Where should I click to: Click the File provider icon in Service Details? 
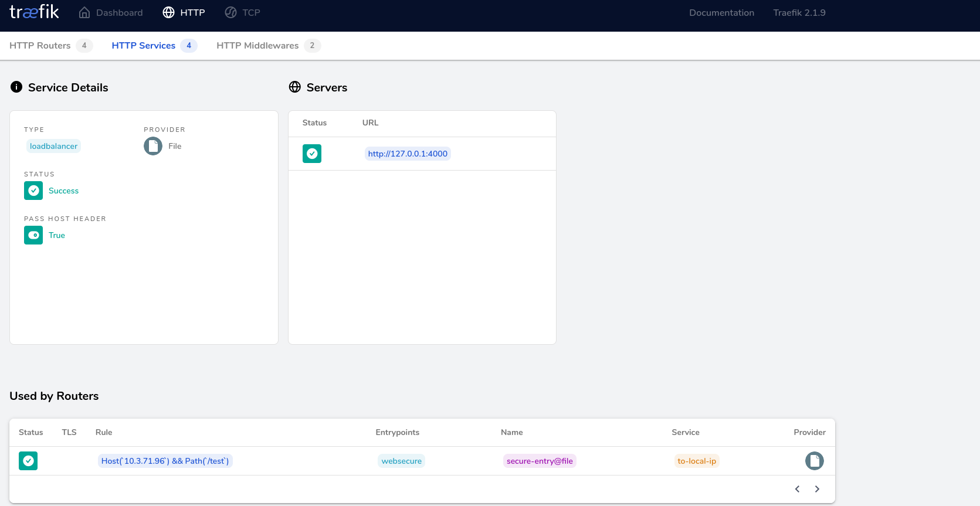click(x=153, y=146)
